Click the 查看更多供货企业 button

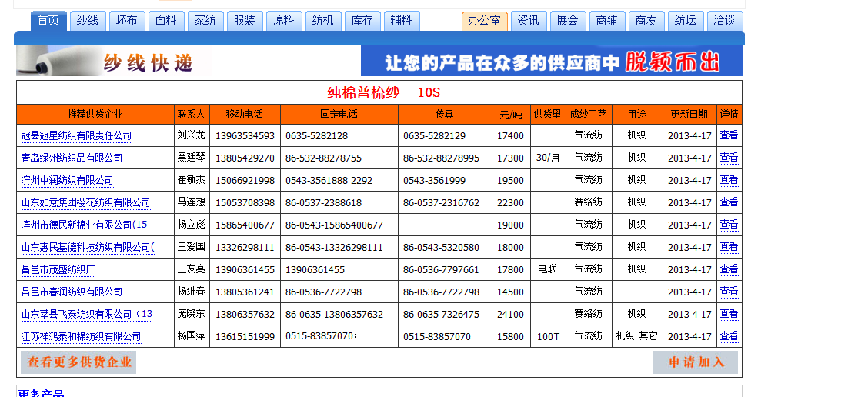pos(78,362)
